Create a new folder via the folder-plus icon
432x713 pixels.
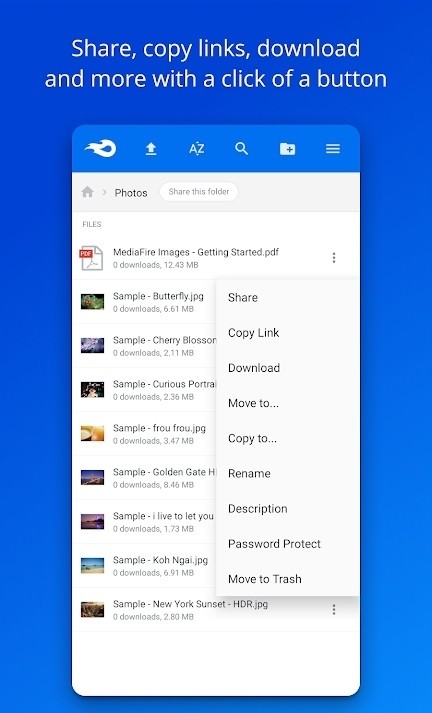[x=287, y=149]
